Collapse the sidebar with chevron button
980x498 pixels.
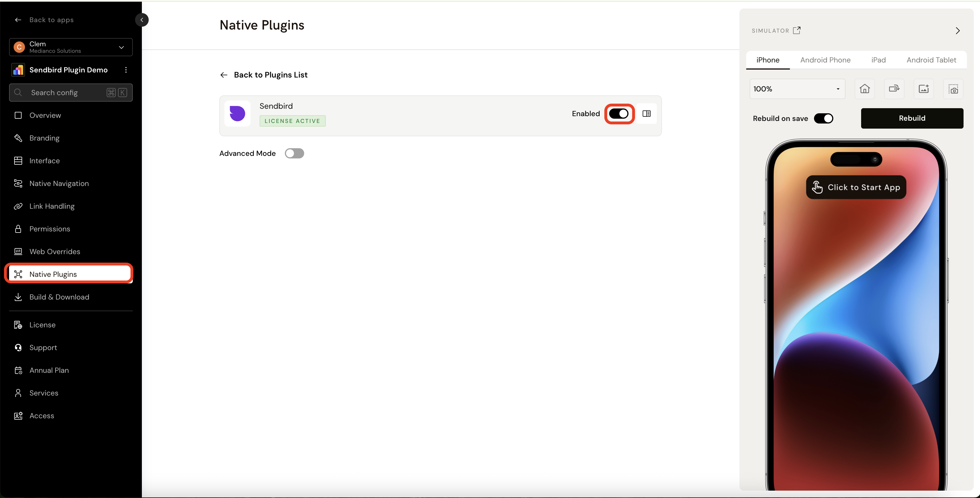(142, 20)
